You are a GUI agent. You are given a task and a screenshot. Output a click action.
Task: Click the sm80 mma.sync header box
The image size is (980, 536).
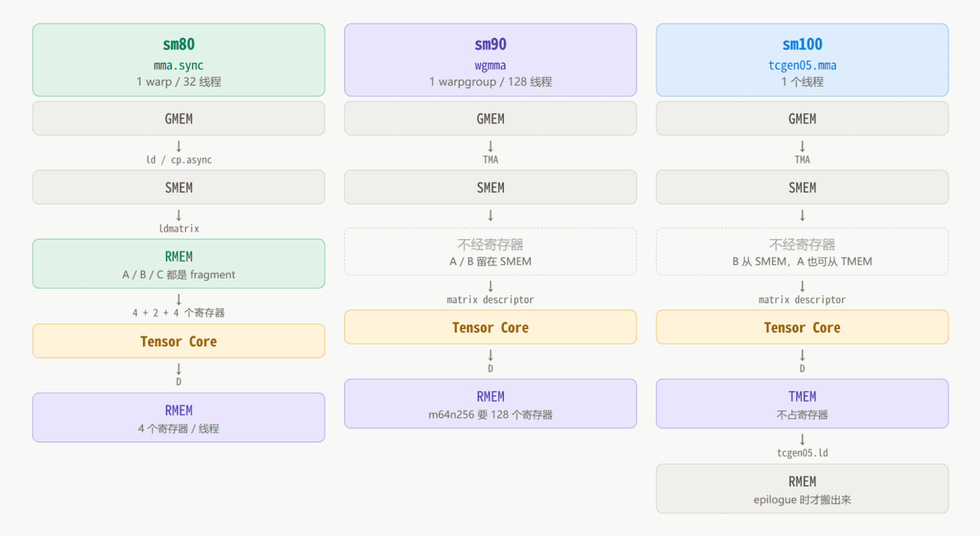coord(179,60)
